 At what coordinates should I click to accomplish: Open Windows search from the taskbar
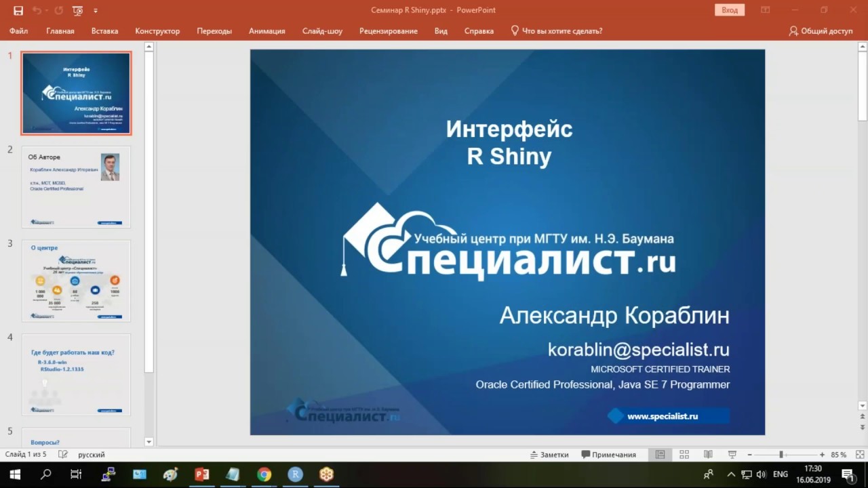(45, 474)
